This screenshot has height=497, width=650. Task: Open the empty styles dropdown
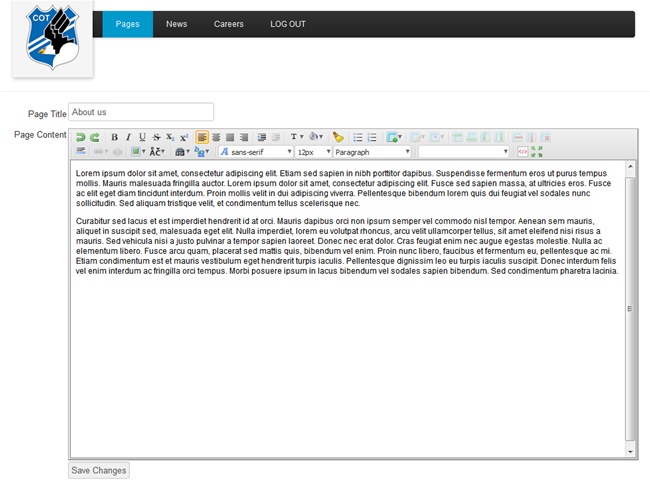click(463, 152)
